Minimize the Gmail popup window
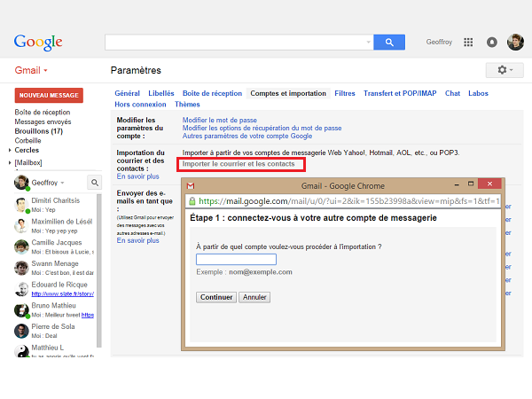Viewport: 532px width, 399px height. [x=457, y=184]
